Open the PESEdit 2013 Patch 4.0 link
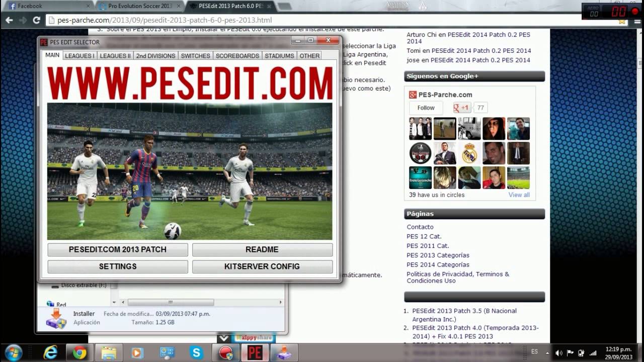This screenshot has height=362, width=644. [475, 332]
